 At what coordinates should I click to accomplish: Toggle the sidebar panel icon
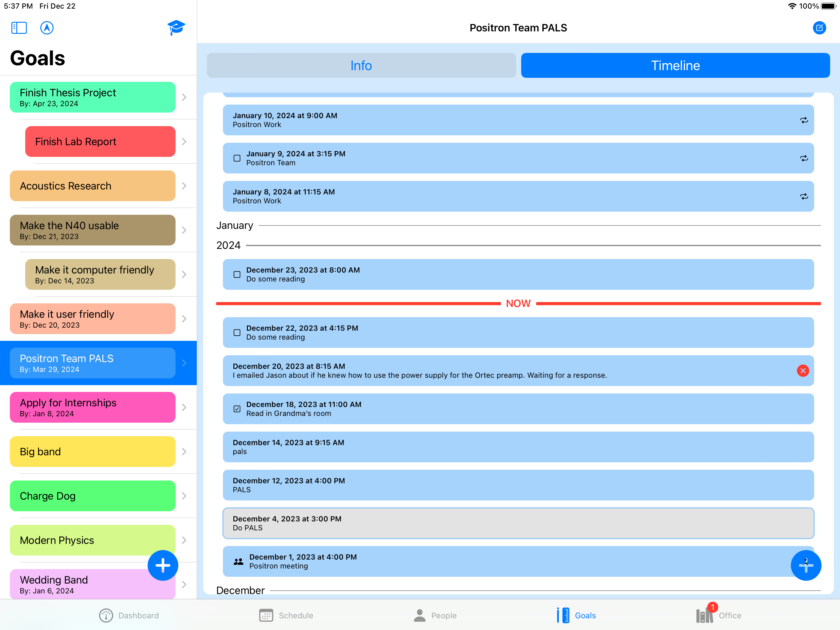(19, 28)
